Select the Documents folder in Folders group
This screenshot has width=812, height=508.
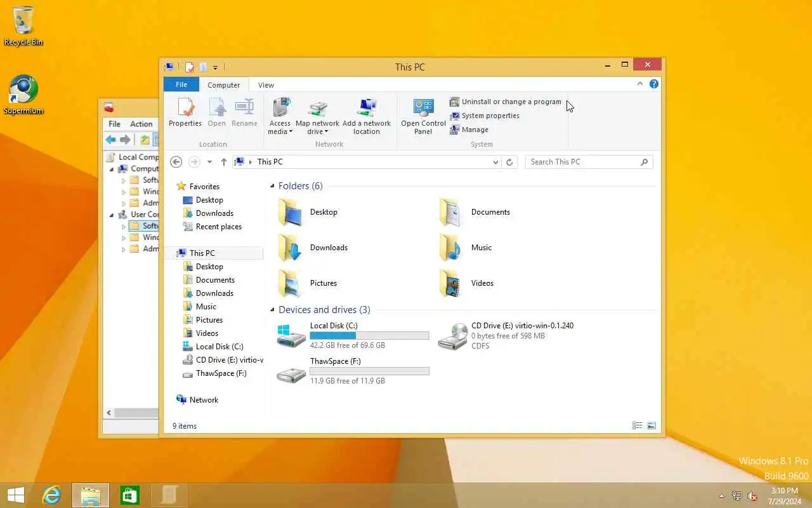[x=475, y=212]
